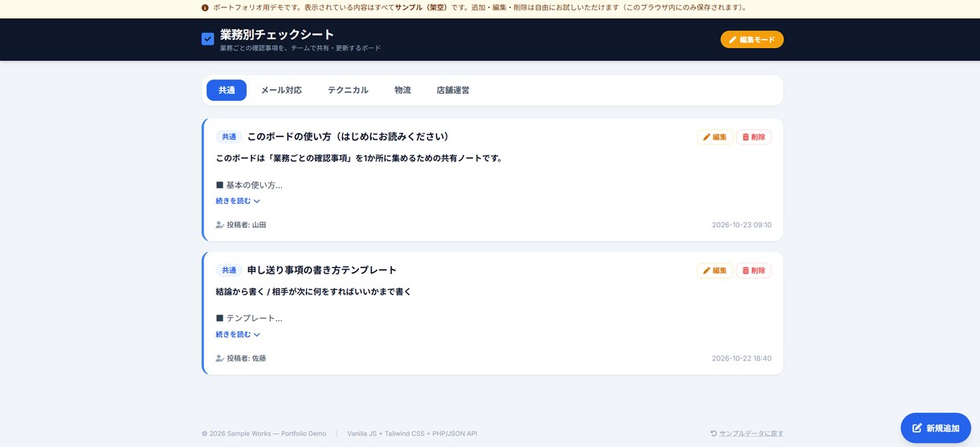Click the footer text © 2026 Sample Works — Portfolio Demo
The height and width of the screenshot is (447, 980).
point(264,433)
